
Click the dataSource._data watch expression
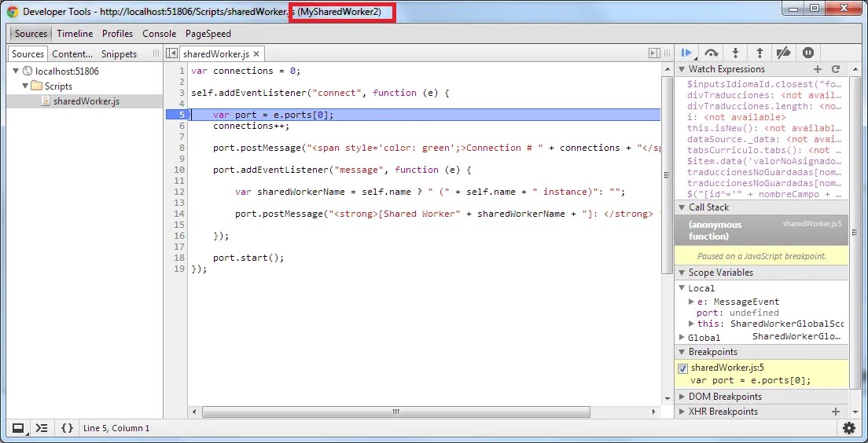click(x=764, y=139)
